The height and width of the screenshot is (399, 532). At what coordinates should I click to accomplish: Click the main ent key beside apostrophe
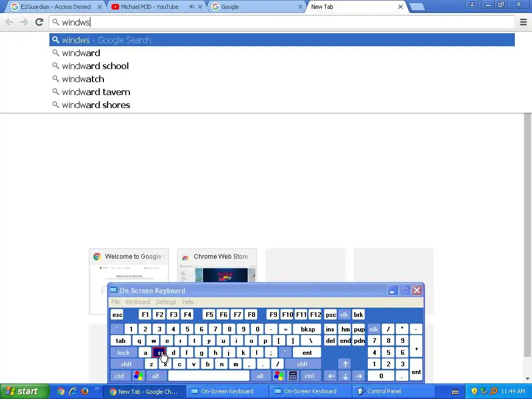coord(307,353)
